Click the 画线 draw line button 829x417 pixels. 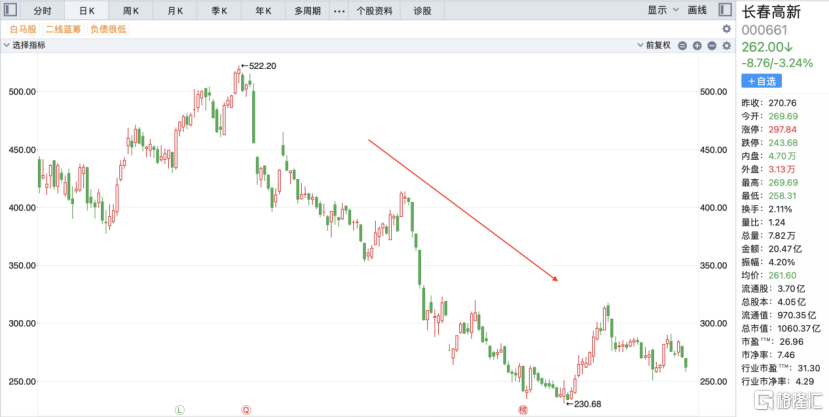(697, 10)
